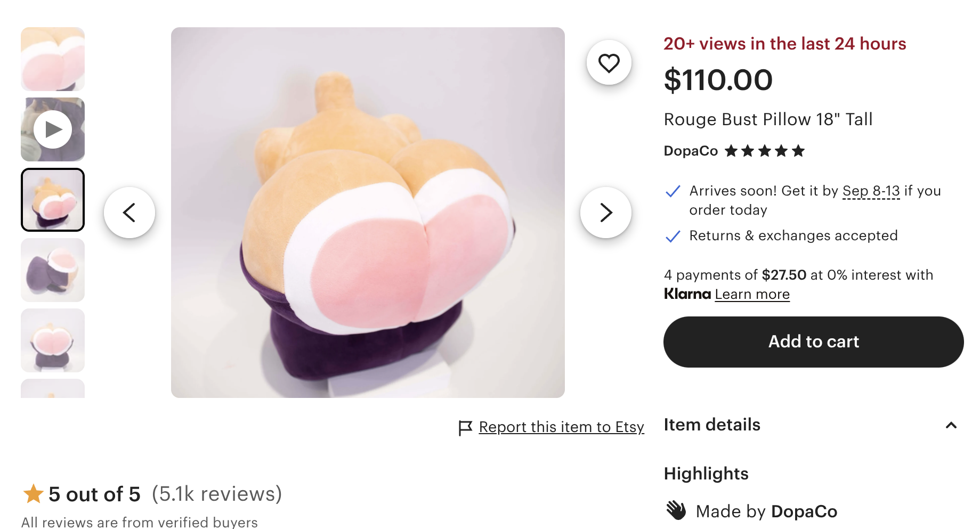Click the main product image
Screen dimensions: 980x529
pos(368,213)
